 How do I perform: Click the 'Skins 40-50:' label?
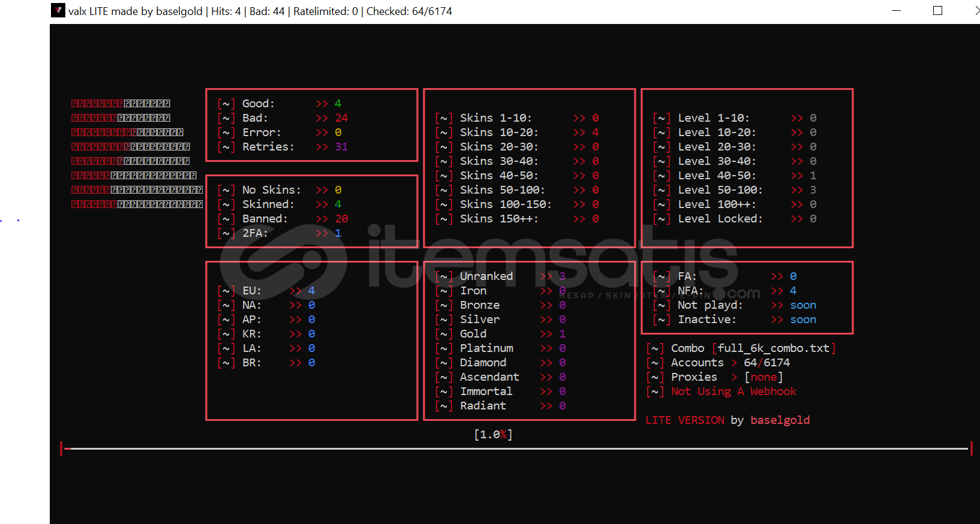click(x=499, y=176)
